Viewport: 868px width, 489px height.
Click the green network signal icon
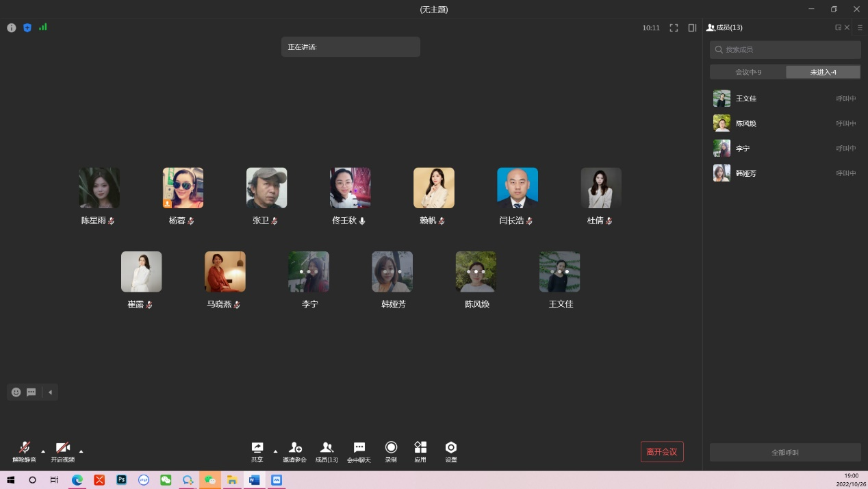43,27
